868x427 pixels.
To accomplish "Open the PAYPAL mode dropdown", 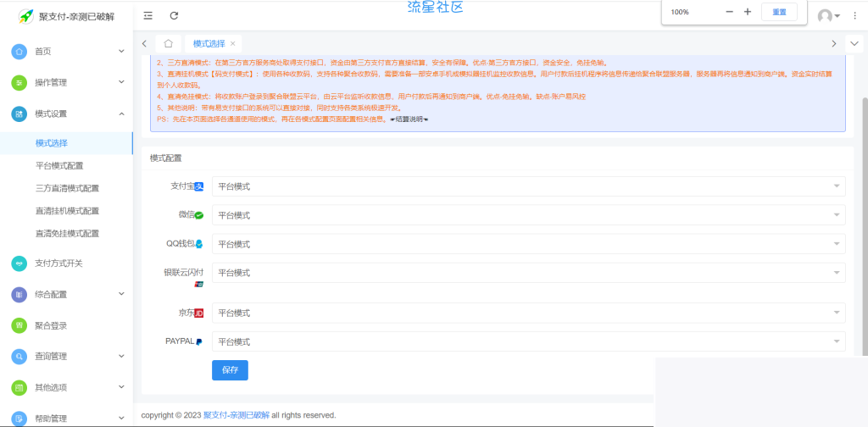I will (x=528, y=341).
